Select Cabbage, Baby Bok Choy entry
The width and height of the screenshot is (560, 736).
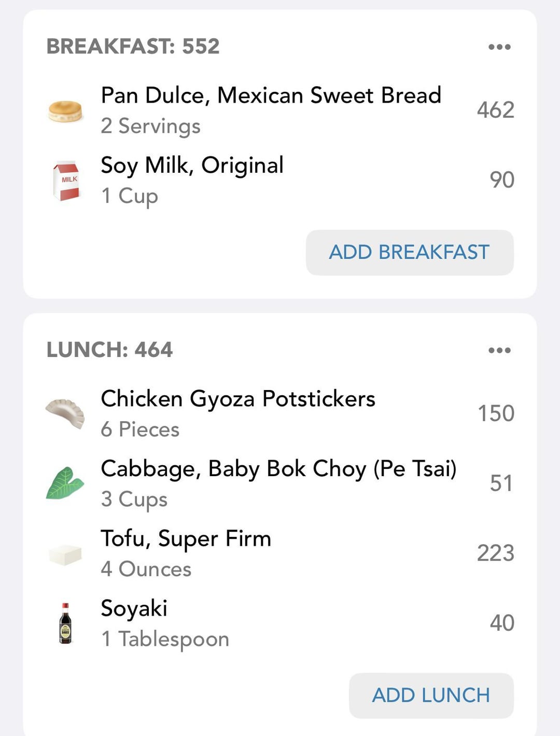coord(281,483)
